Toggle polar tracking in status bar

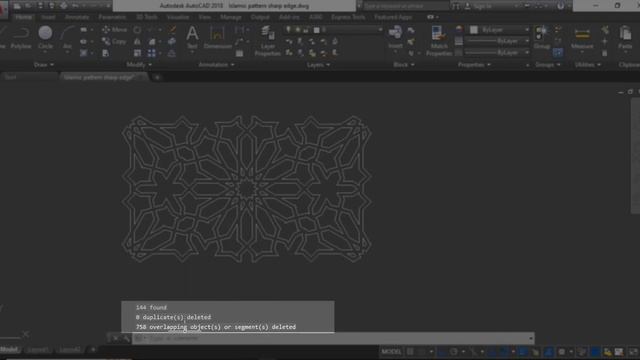(453, 351)
